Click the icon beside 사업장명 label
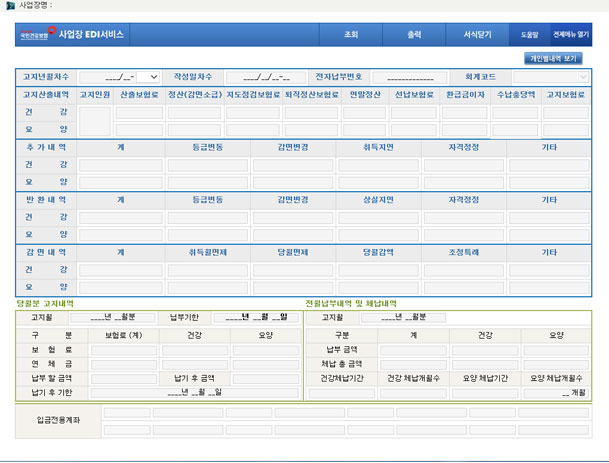Image resolution: width=609 pixels, height=463 pixels. point(10,6)
